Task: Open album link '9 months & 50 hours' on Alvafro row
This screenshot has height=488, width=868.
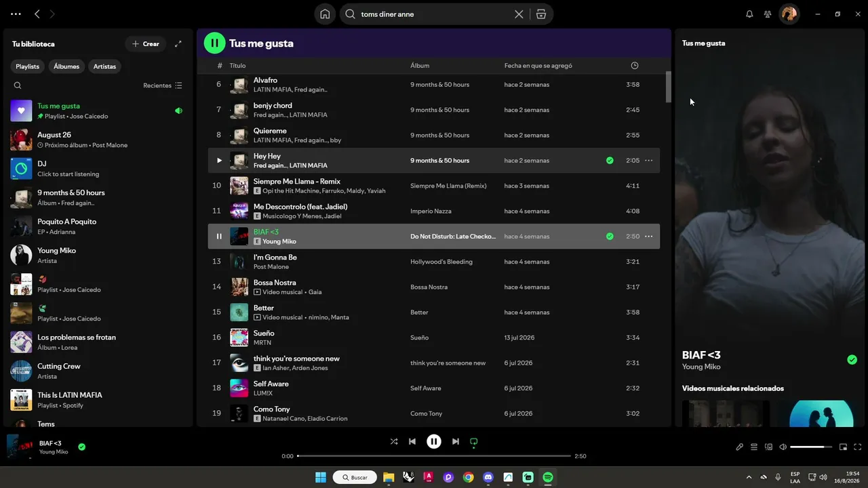Action: coord(439,85)
